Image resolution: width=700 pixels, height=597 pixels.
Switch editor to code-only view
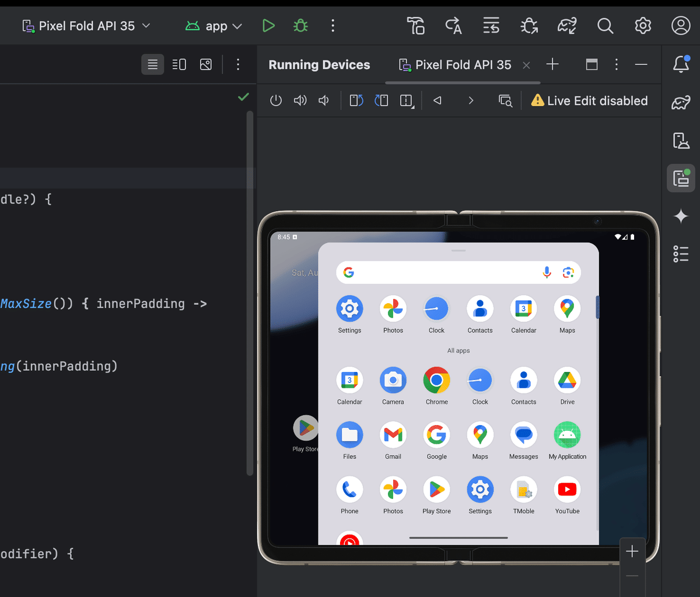pos(152,64)
